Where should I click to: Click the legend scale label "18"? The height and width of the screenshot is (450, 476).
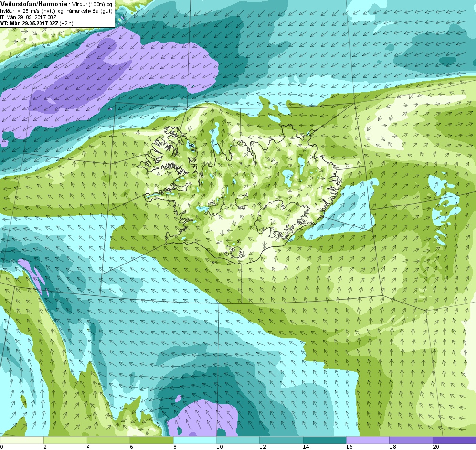393,447
